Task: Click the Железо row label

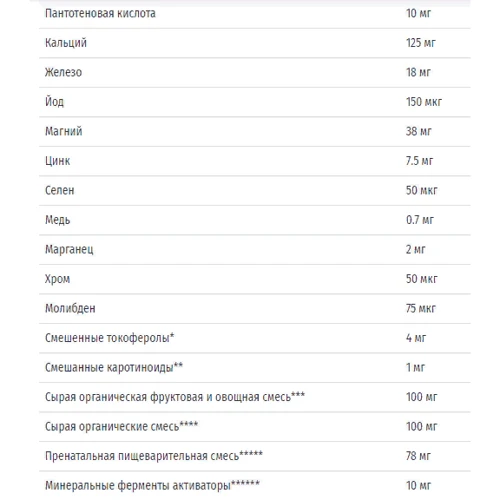Action: [63, 72]
